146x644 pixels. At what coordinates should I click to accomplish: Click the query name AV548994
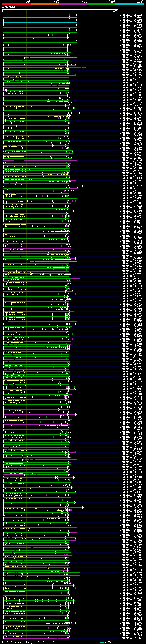tap(8, 8)
